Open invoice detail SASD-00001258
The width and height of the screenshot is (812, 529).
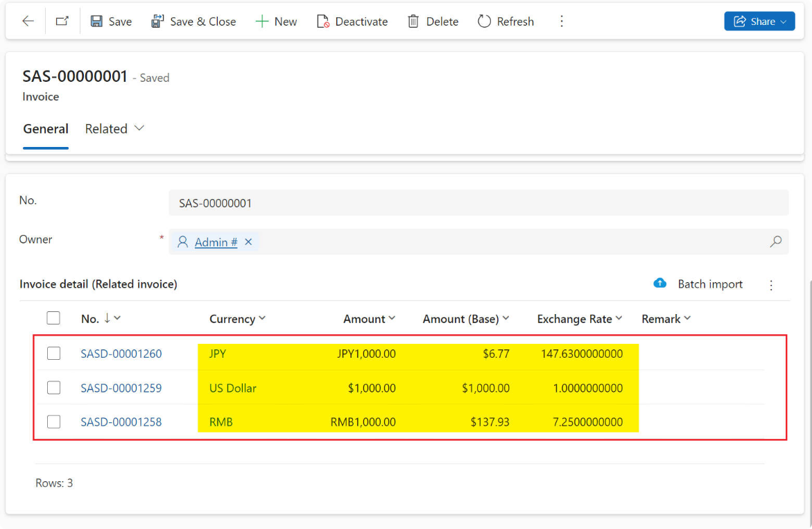[x=121, y=422]
